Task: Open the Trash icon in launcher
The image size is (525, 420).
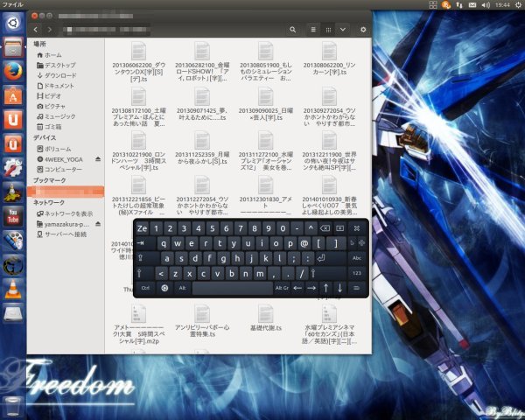Action: (13, 406)
